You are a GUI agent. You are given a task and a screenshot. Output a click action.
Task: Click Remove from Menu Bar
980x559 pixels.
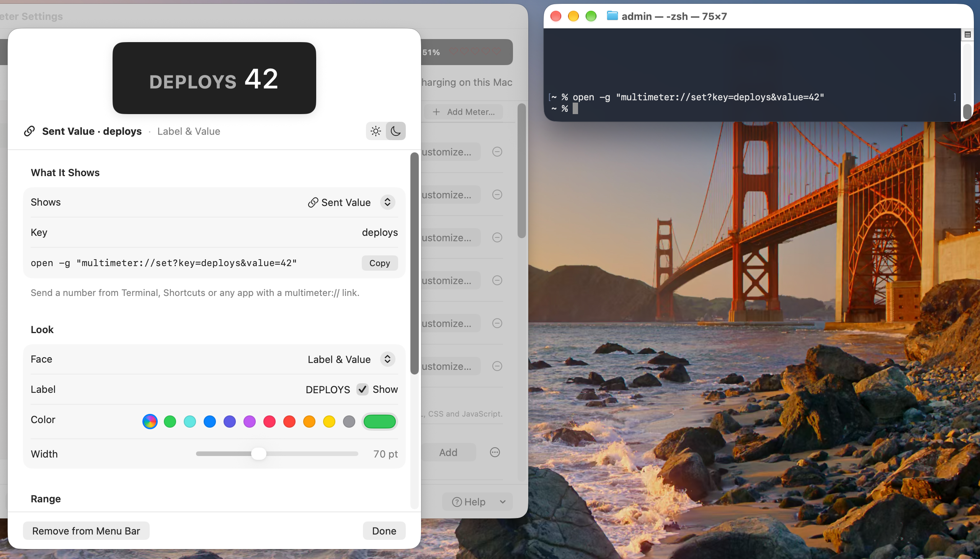(86, 531)
